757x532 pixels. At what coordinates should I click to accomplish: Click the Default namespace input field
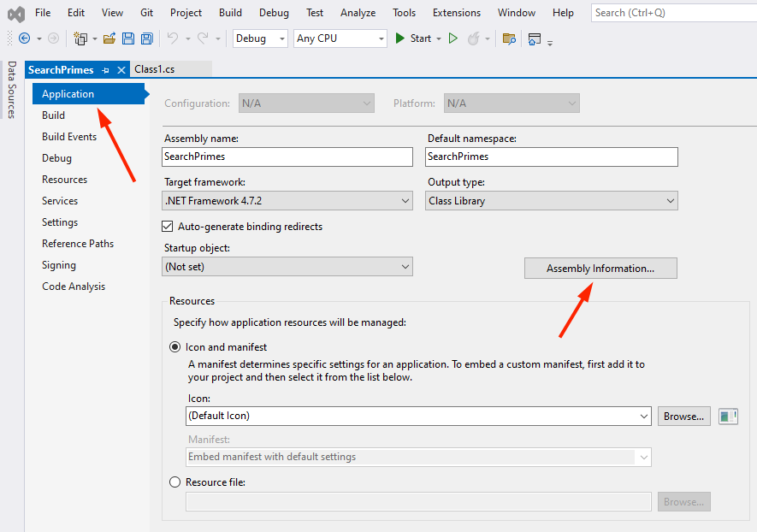click(552, 157)
